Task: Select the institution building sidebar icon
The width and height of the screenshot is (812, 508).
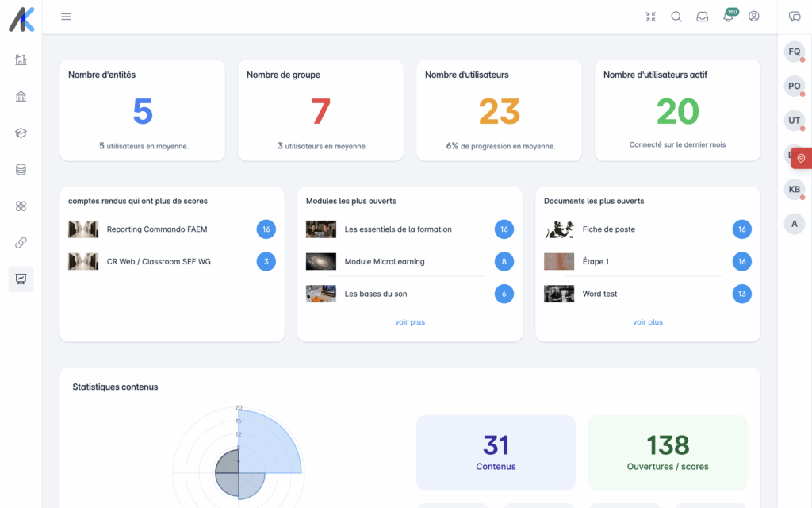Action: pos(21,97)
